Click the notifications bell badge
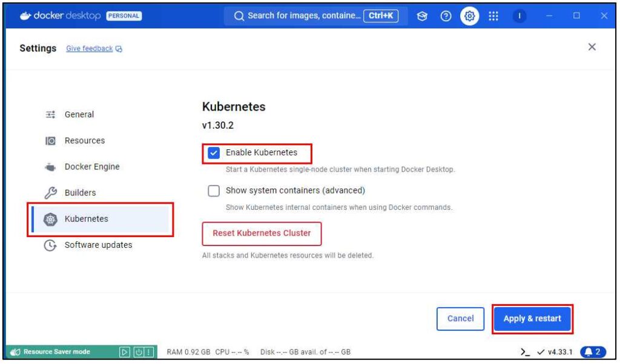Image resolution: width=620 pixels, height=364 pixels. pos(593,352)
